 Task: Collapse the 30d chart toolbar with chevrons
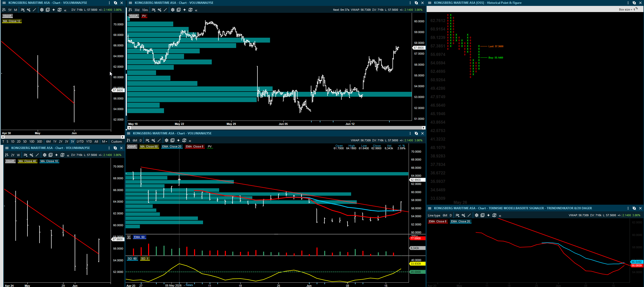(196, 10)
